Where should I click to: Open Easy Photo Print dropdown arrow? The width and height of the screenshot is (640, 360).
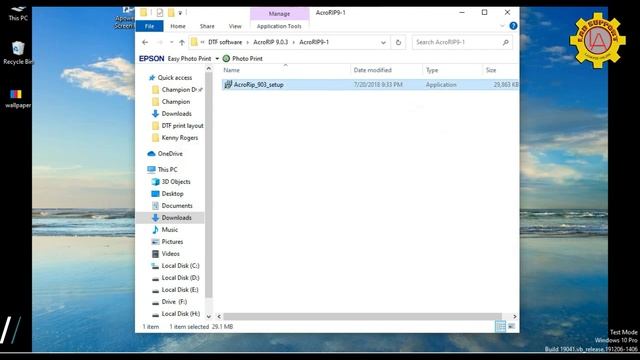217,58
